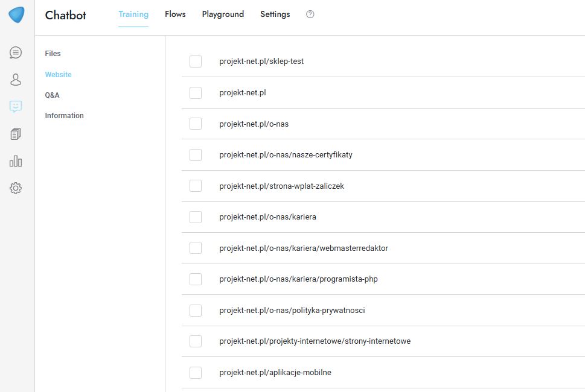Open the Information training section

[x=64, y=116]
